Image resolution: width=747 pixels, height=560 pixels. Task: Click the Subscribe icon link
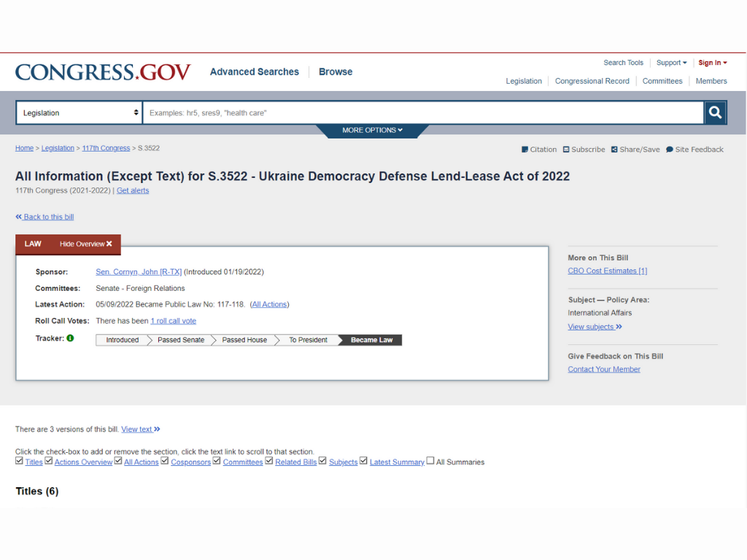coord(584,149)
